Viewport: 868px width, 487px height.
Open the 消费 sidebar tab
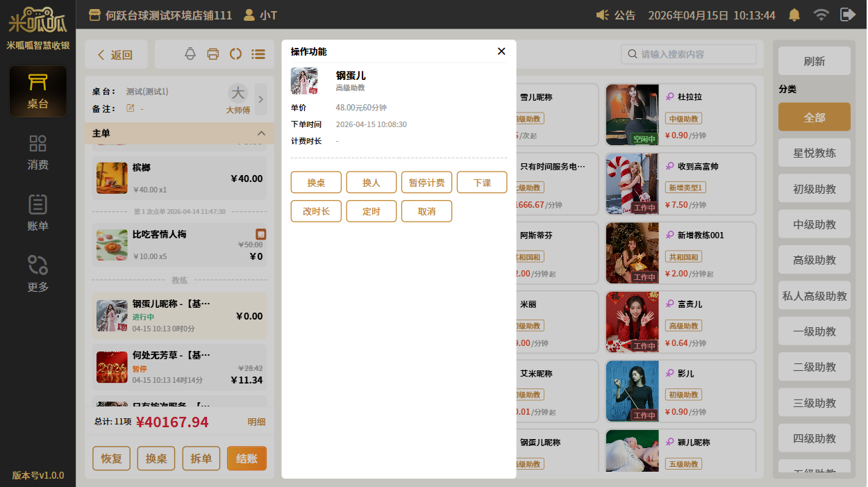coord(37,152)
